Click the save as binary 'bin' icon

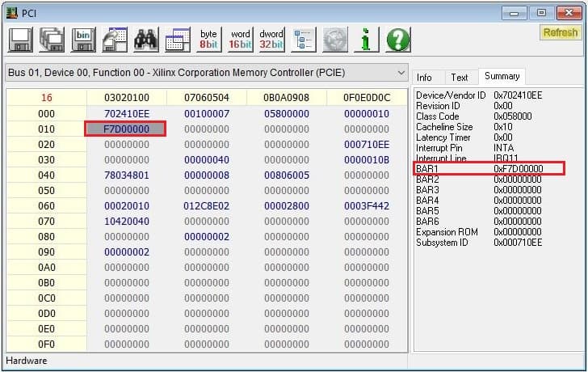click(x=82, y=40)
